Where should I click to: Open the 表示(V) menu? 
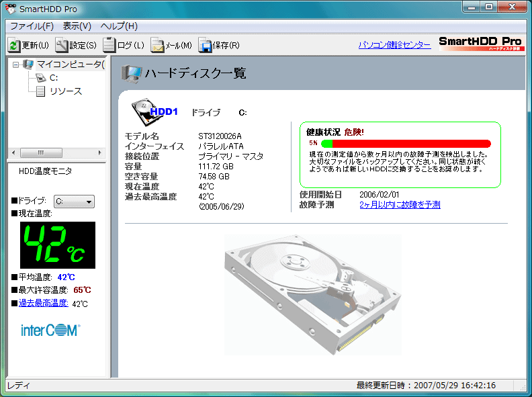pos(77,26)
